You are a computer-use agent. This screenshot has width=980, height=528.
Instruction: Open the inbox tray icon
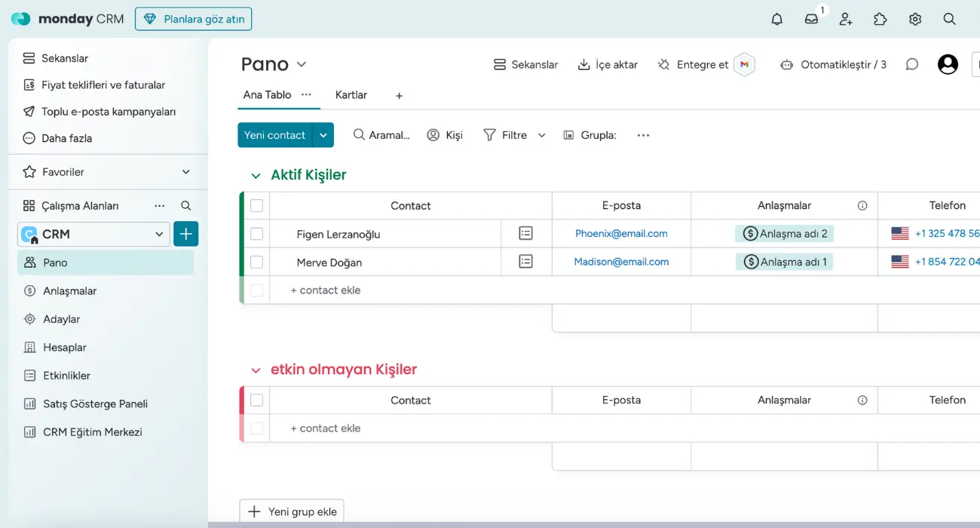click(x=811, y=20)
